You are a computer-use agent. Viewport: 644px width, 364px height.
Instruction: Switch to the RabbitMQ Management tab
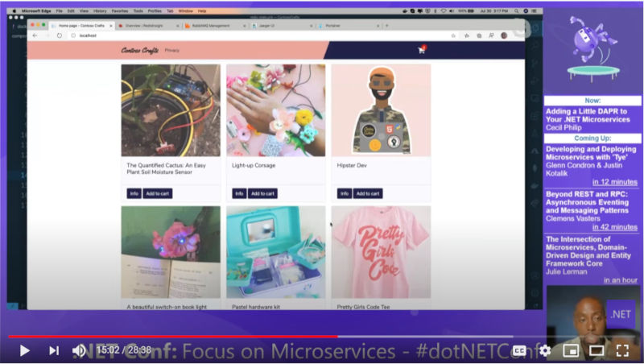point(214,26)
